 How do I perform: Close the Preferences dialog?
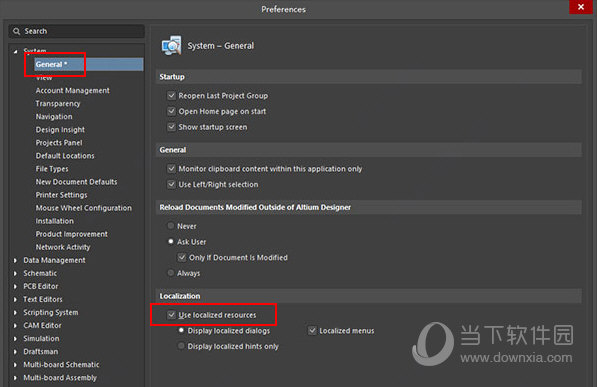(581, 7)
